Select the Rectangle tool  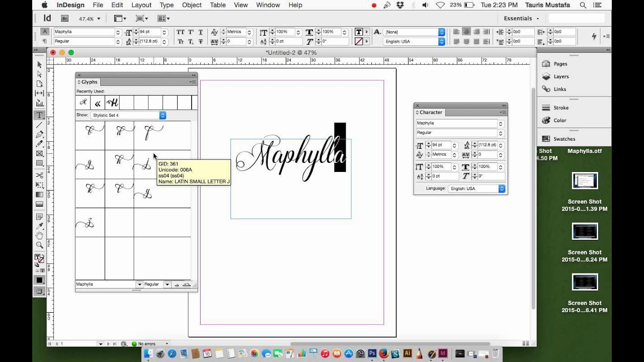click(40, 163)
